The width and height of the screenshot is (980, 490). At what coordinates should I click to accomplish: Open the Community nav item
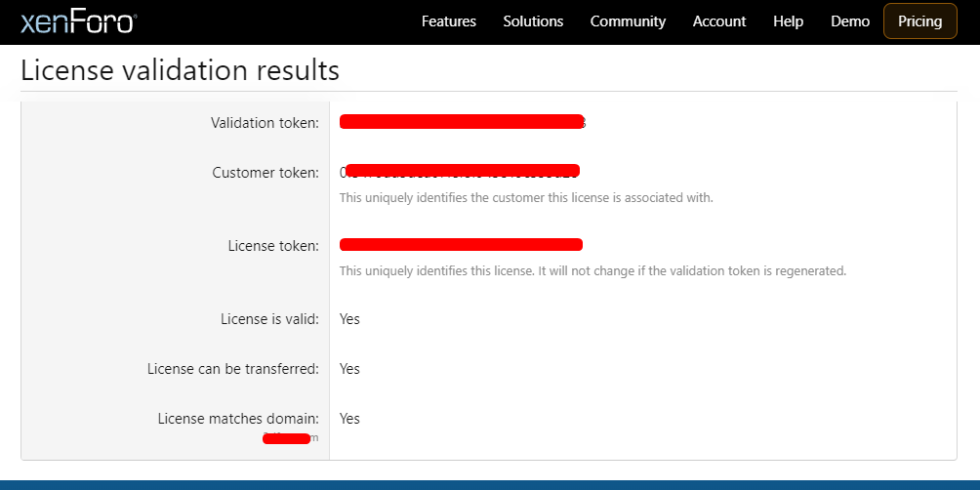tap(629, 21)
